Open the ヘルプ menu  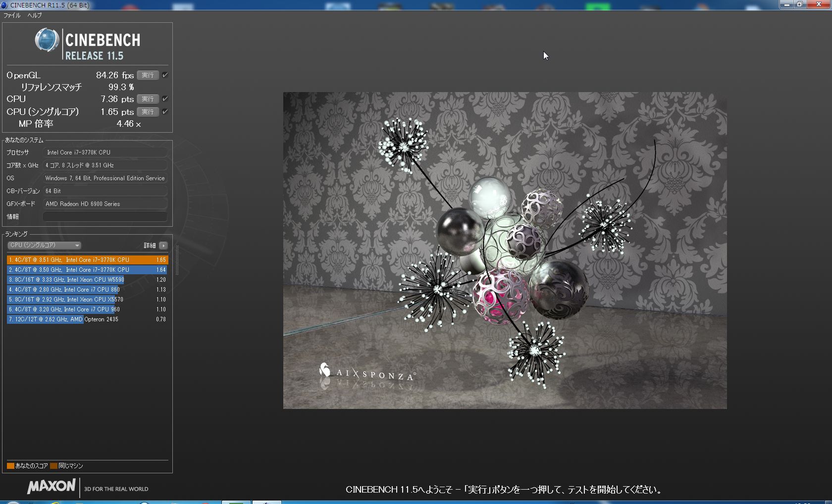tap(34, 15)
